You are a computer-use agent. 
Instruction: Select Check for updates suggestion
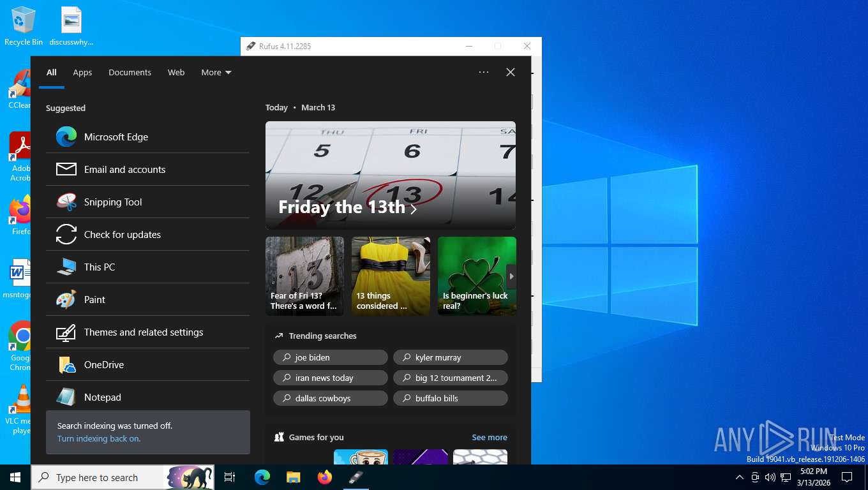[x=147, y=234]
